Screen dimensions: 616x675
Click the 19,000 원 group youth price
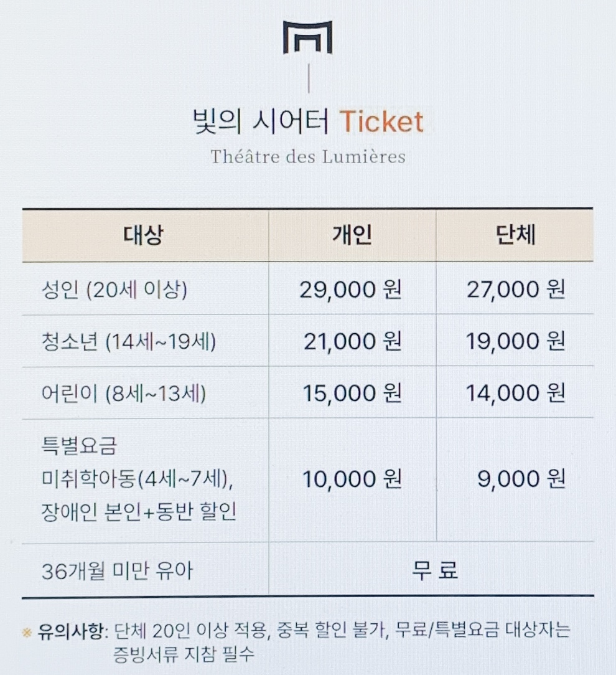pyautogui.click(x=516, y=341)
